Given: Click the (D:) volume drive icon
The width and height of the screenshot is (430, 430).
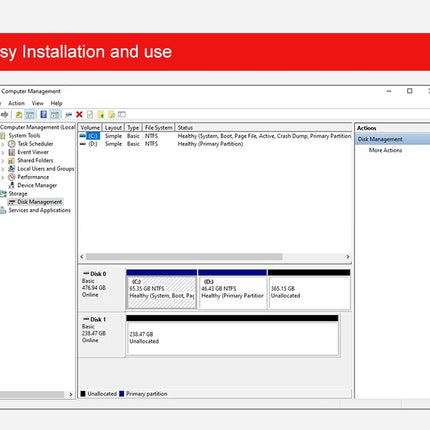Looking at the screenshot, I should [x=83, y=144].
